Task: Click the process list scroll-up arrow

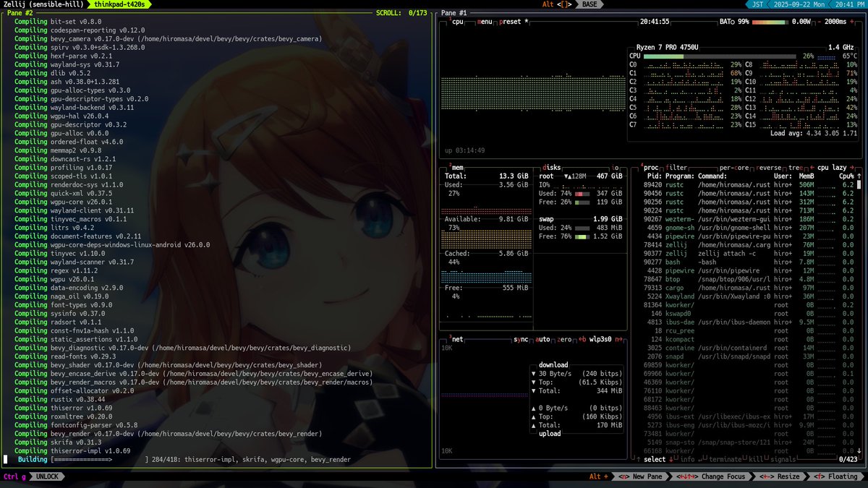Action: pyautogui.click(x=861, y=176)
